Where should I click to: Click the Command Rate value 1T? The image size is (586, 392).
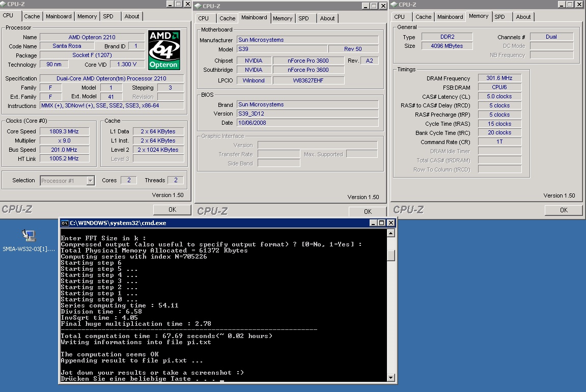click(x=499, y=142)
